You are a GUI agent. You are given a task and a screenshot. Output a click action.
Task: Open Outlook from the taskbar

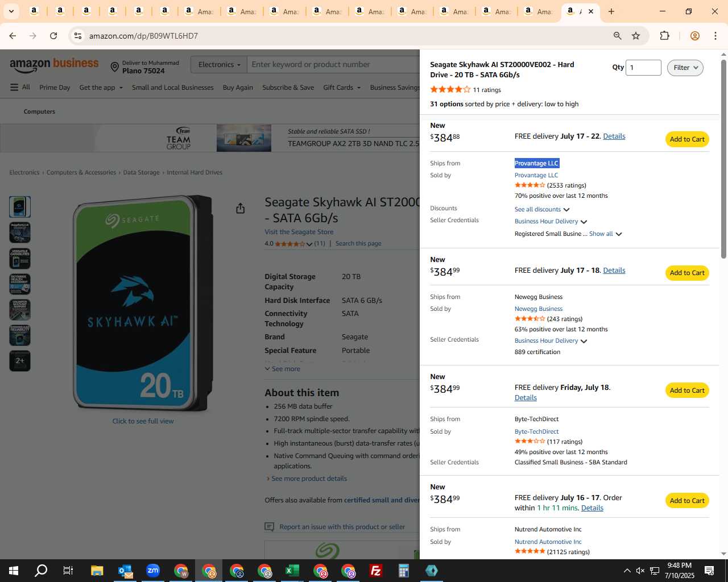[125, 571]
